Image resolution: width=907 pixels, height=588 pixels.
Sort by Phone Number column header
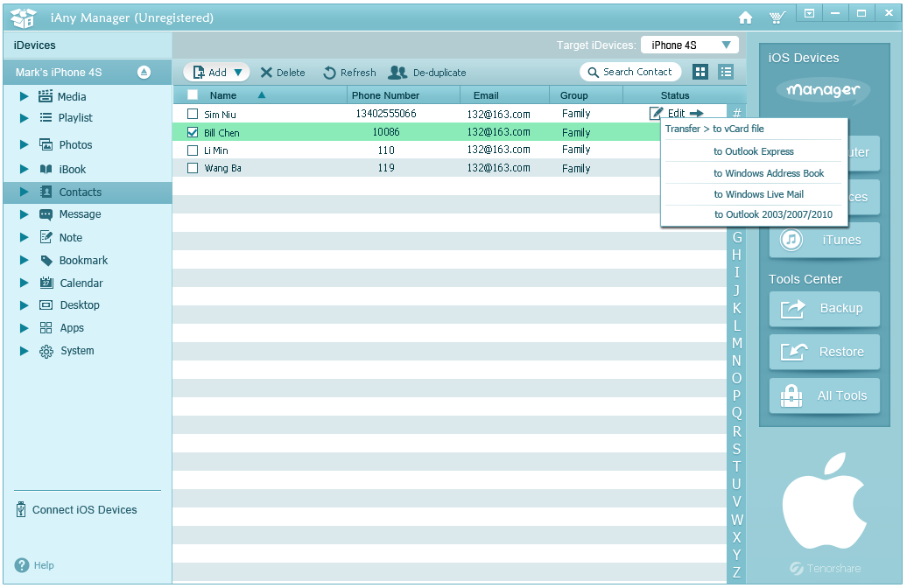click(x=385, y=95)
